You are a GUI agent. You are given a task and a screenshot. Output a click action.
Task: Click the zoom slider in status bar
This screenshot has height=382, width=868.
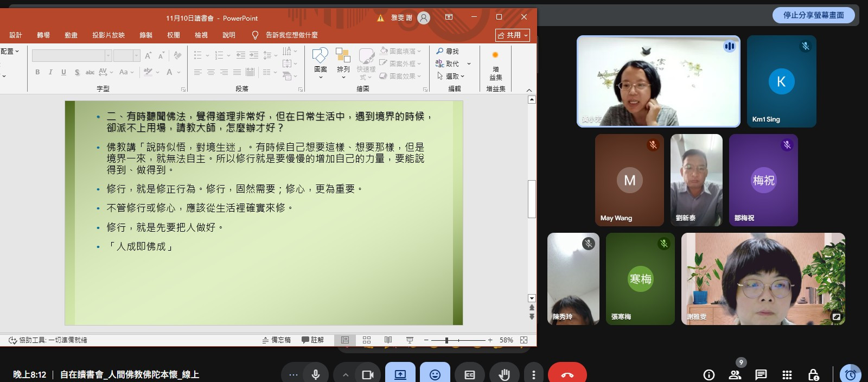446,340
